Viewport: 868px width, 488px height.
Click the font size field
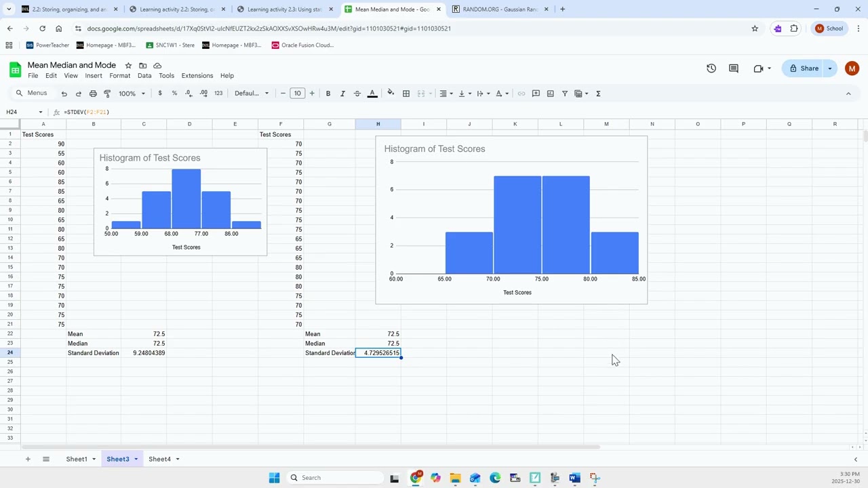[x=298, y=94]
